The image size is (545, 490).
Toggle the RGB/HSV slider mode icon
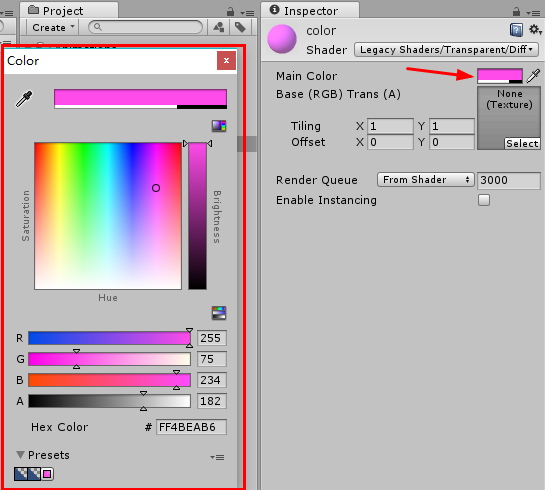(219, 313)
